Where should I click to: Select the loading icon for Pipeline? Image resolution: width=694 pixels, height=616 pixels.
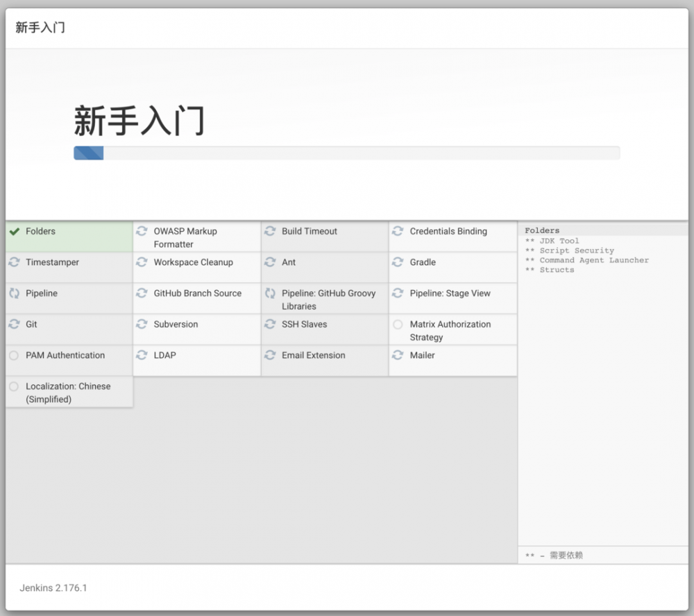[x=14, y=293]
